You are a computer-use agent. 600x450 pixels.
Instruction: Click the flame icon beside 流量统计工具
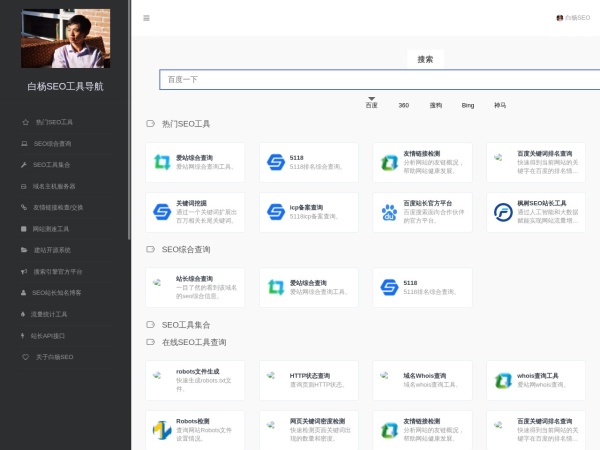tap(23, 314)
